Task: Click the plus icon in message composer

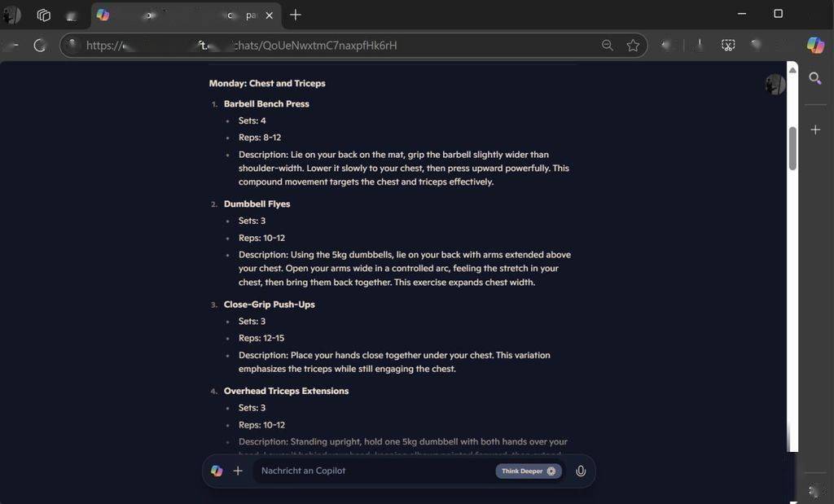Action: [x=238, y=471]
